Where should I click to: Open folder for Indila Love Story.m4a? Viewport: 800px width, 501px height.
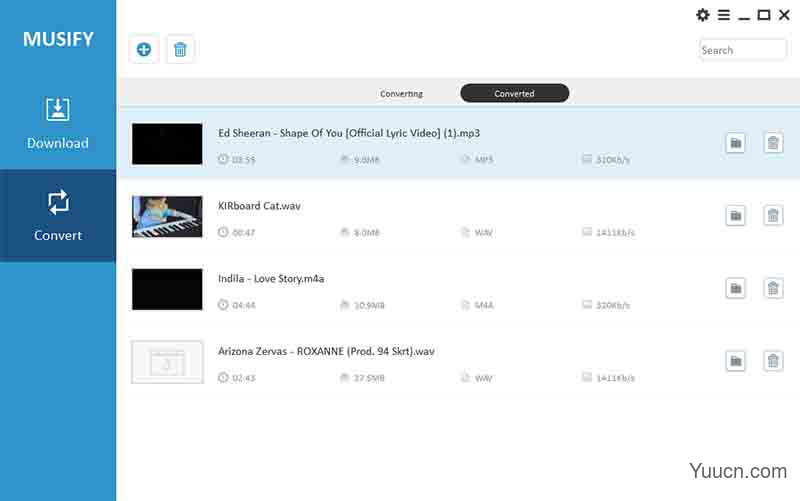pyautogui.click(x=736, y=288)
